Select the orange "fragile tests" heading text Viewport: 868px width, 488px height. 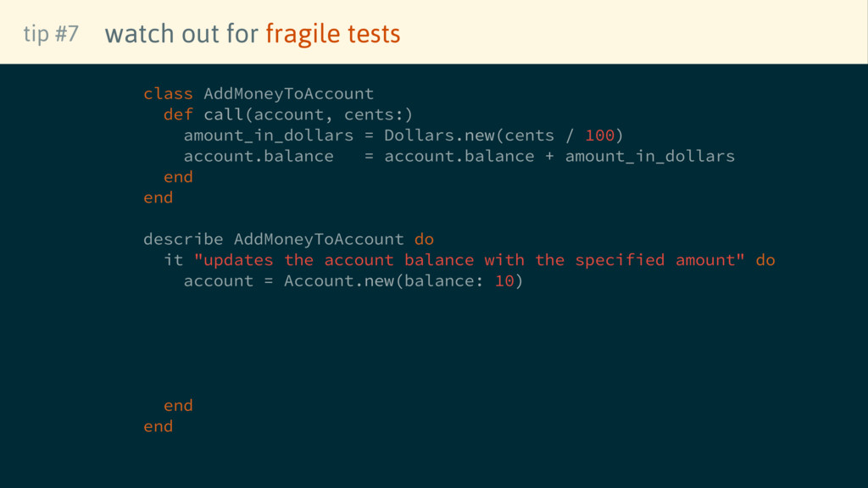pos(332,34)
